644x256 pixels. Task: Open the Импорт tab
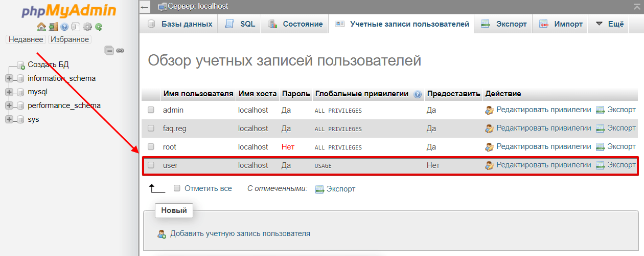click(561, 24)
